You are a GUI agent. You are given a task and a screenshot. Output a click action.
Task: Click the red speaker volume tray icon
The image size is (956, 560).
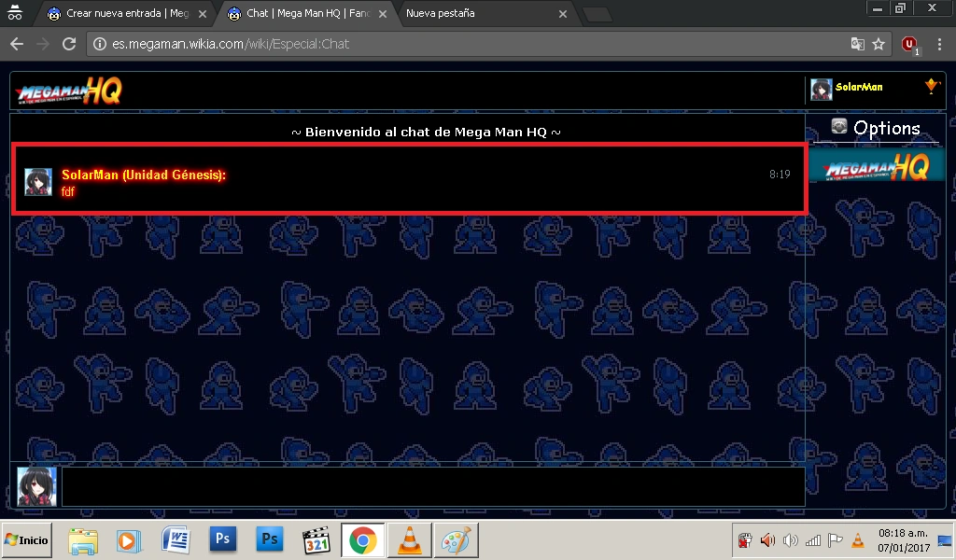pyautogui.click(x=767, y=539)
